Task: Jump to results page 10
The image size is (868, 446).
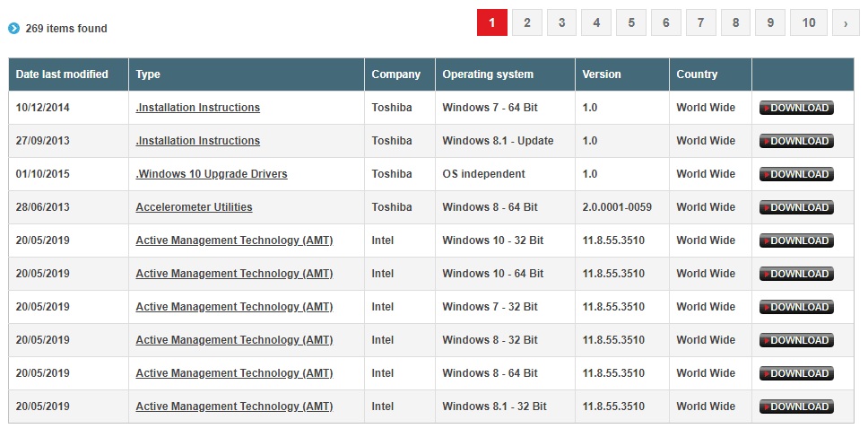Action: coord(808,22)
